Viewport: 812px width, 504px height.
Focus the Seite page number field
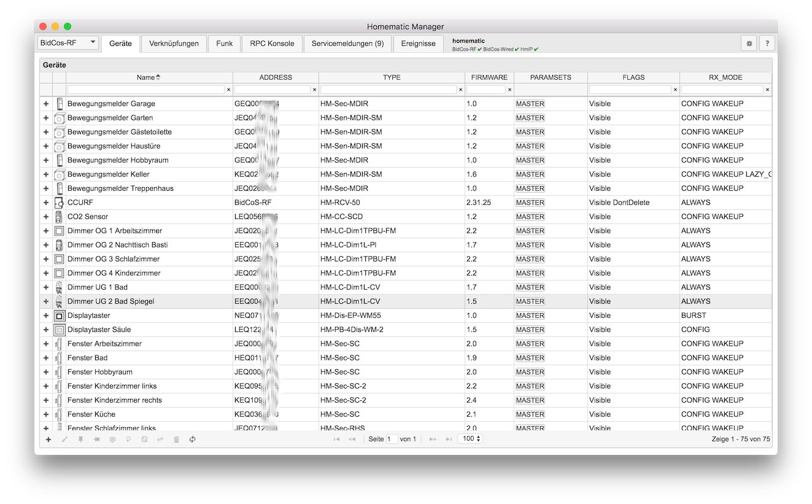point(392,439)
